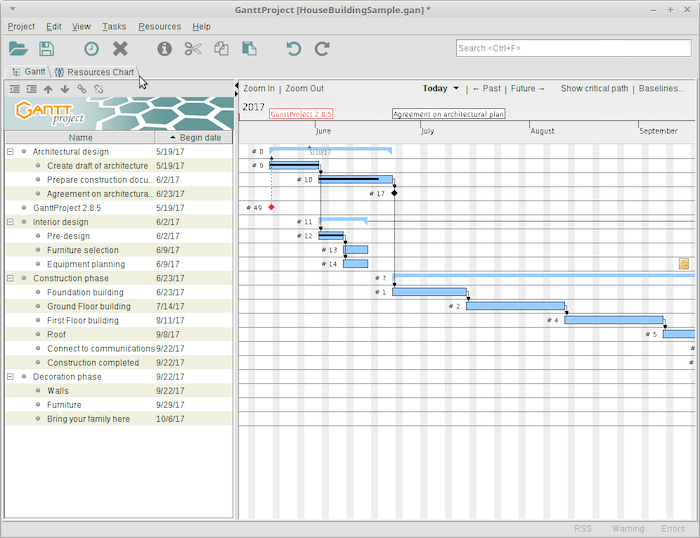Open the Project menu
Screen dimensions: 700x538
[21, 27]
